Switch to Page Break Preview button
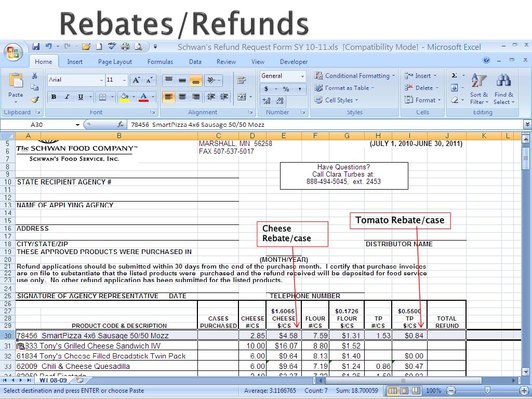Screen dimensions: 532x399 point(416,391)
